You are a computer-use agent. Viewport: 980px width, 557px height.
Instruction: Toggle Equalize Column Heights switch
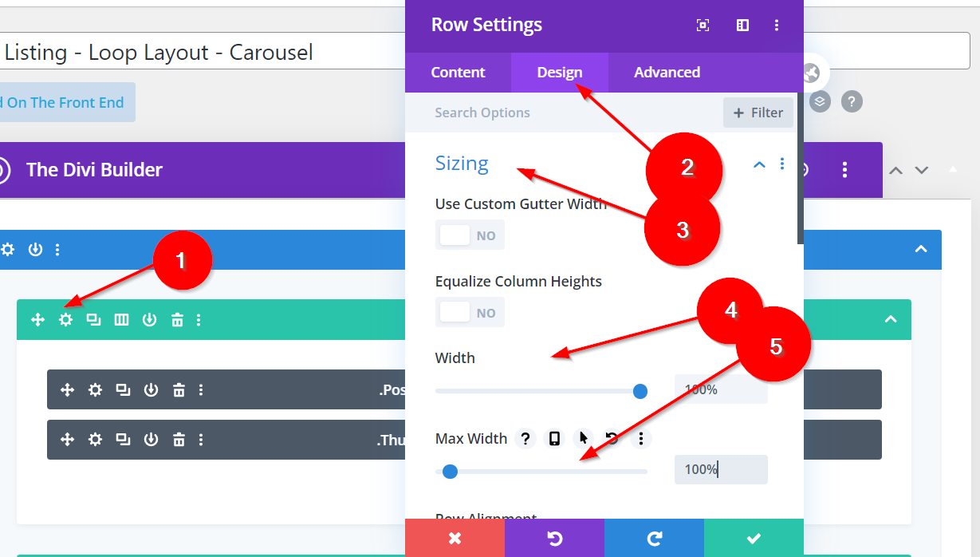(x=470, y=313)
